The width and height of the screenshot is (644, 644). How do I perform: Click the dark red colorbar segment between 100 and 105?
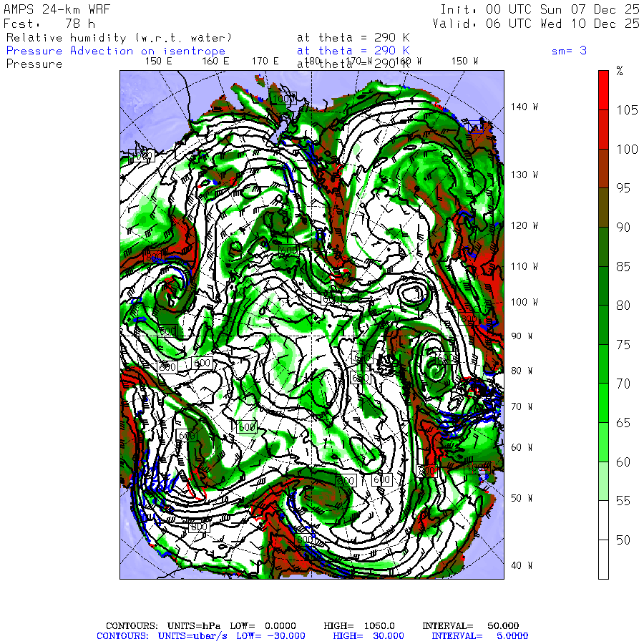pyautogui.click(x=603, y=130)
